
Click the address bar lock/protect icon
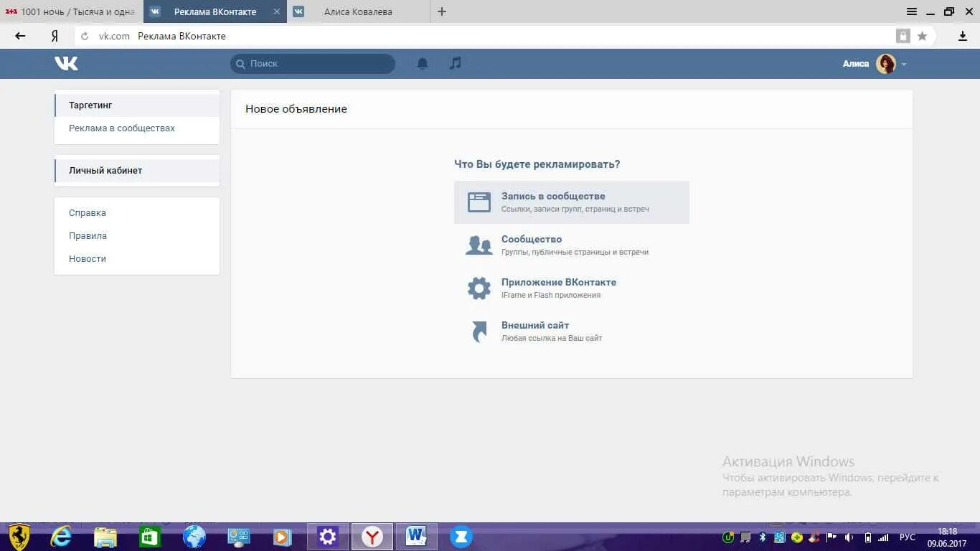[x=903, y=36]
